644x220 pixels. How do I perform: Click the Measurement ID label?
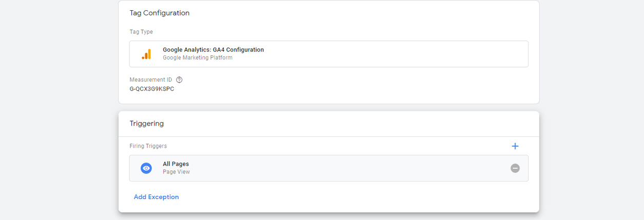(x=150, y=80)
